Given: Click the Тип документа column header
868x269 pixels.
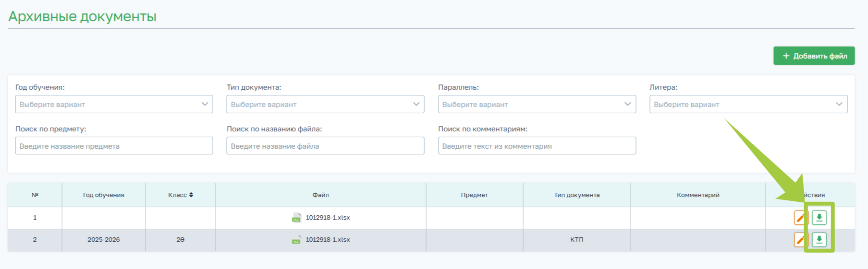Looking at the screenshot, I should [x=577, y=195].
